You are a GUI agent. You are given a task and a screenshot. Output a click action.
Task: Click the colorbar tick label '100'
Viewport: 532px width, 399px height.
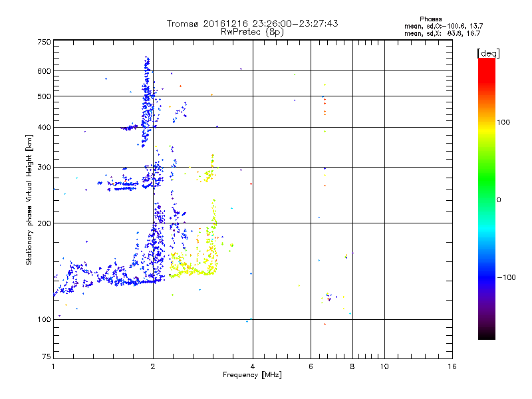(503, 122)
